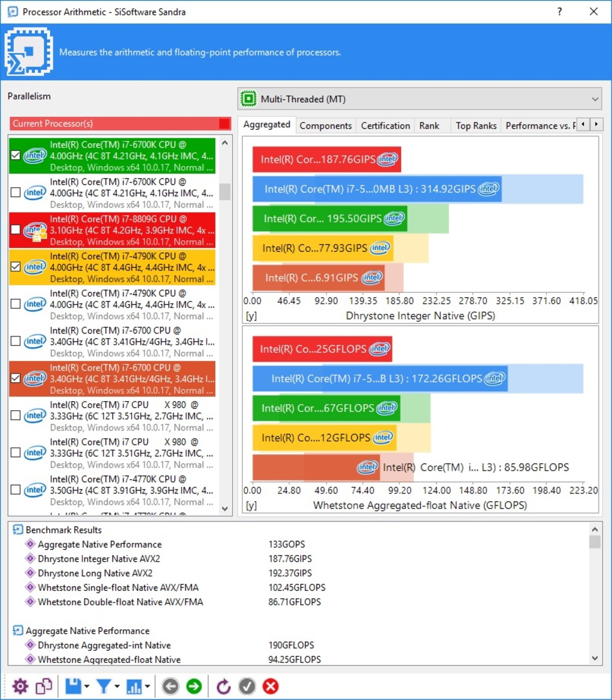Image resolution: width=612 pixels, height=700 pixels.
Task: Uncheck the orange i7-6700 processor checkbox
Action: (x=16, y=378)
